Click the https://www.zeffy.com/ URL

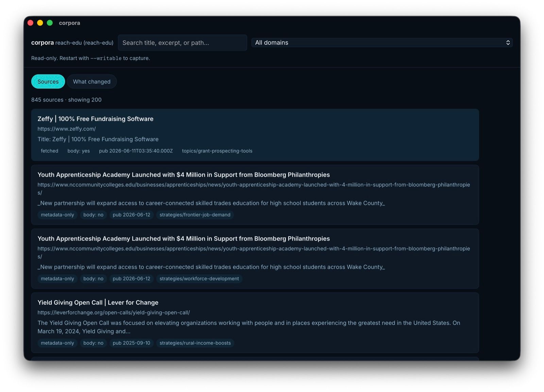67,129
